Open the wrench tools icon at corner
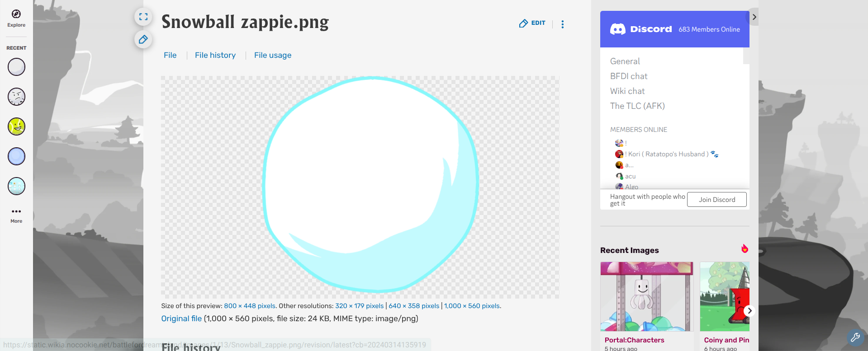 [855, 337]
